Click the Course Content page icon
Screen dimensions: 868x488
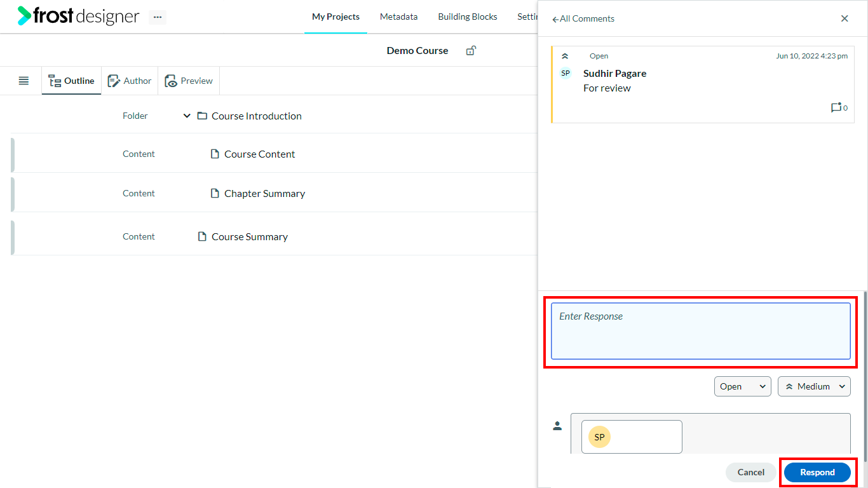click(x=215, y=154)
